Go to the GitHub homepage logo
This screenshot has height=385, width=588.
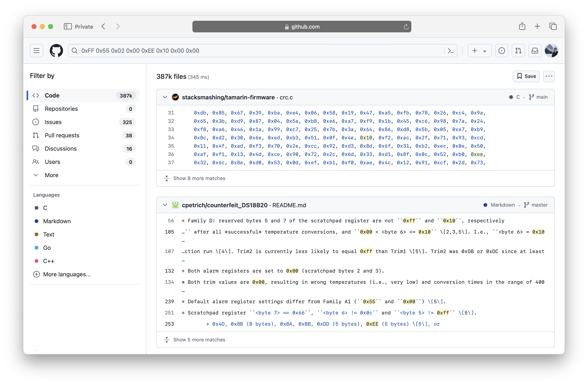56,51
